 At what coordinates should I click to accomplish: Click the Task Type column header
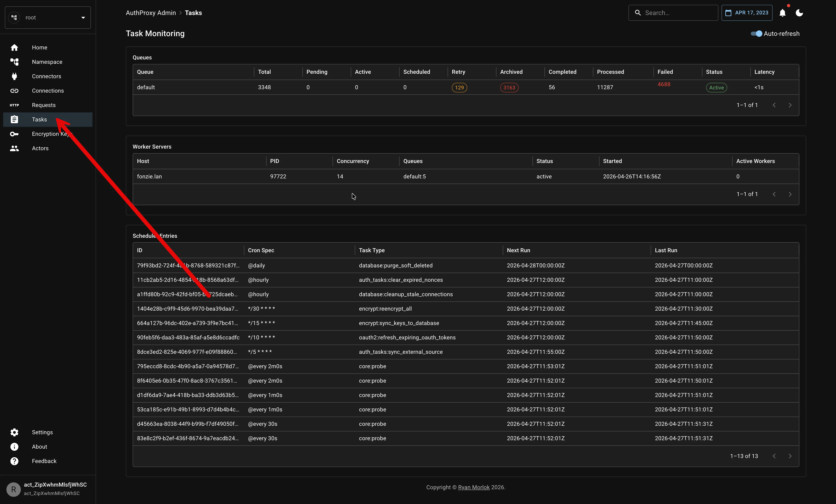[429, 250]
